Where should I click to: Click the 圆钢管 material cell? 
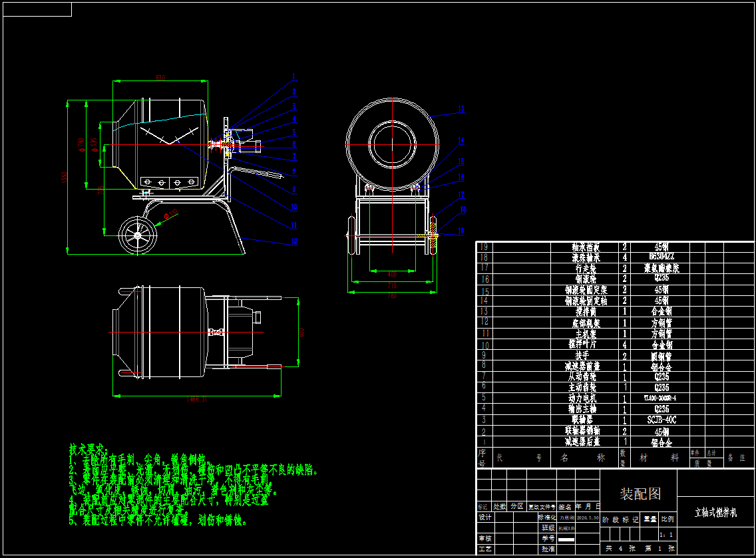661,356
